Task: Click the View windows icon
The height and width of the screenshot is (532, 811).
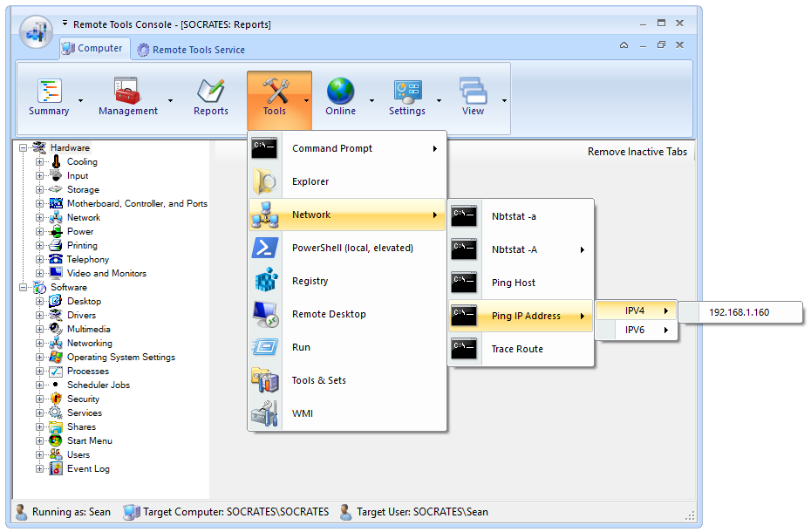Action: tap(474, 91)
